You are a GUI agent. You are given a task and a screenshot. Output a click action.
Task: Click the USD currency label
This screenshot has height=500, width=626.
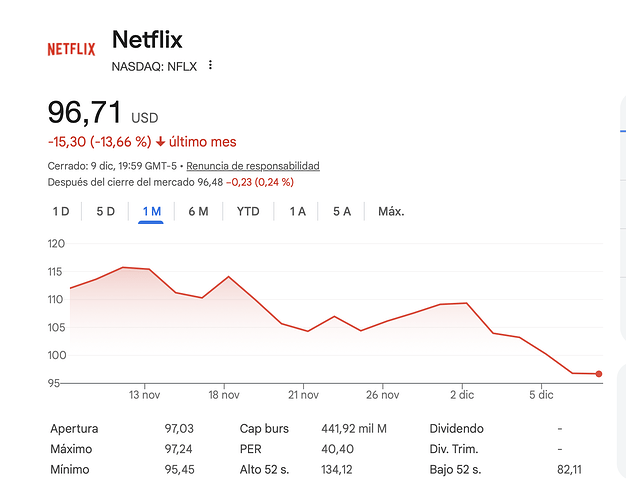(145, 118)
